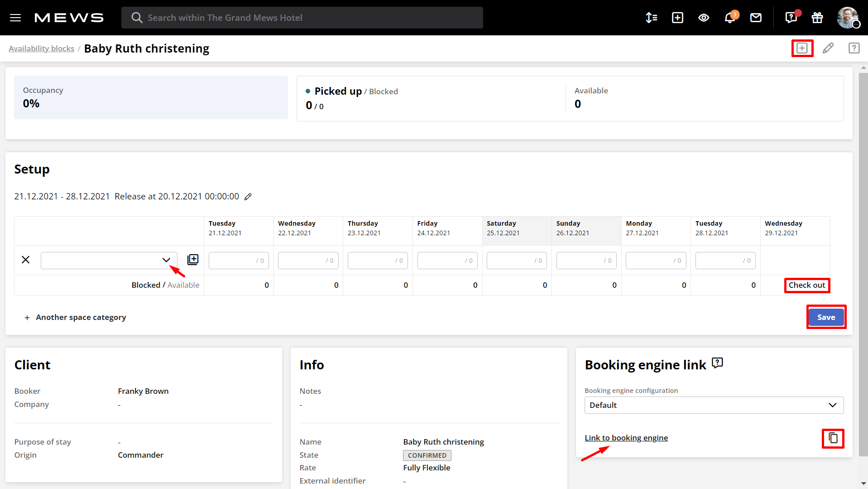Click the envelope messages icon
Image resolution: width=868 pixels, height=489 pixels.
[756, 18]
